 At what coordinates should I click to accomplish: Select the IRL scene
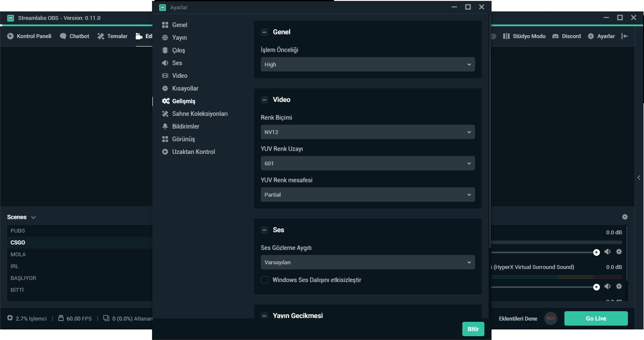(80, 266)
